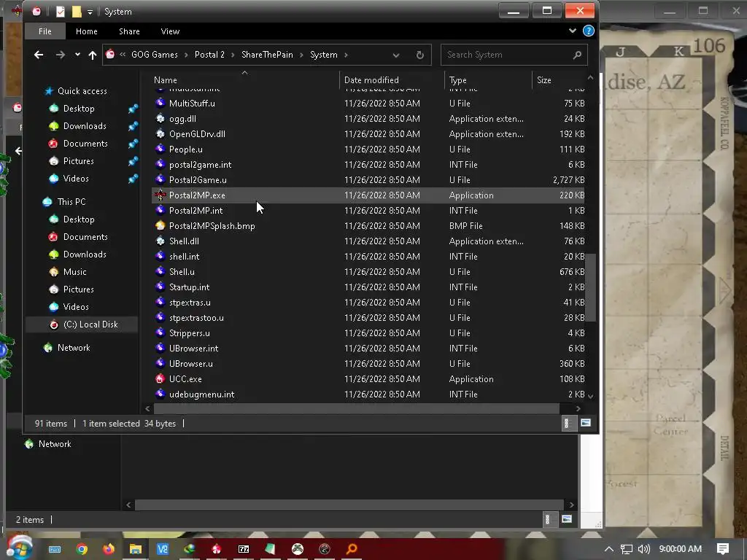Open the View ribbon tab
This screenshot has width=747, height=560.
pos(170,31)
